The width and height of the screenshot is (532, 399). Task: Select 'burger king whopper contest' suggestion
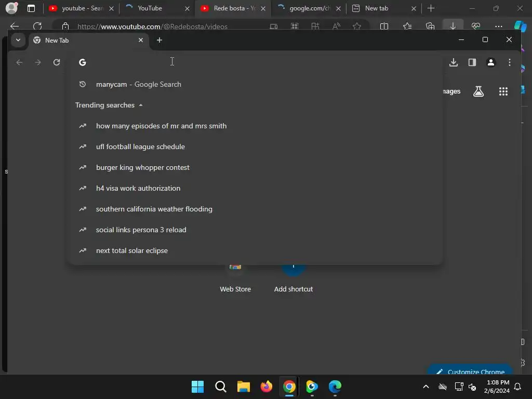[x=255, y=167]
